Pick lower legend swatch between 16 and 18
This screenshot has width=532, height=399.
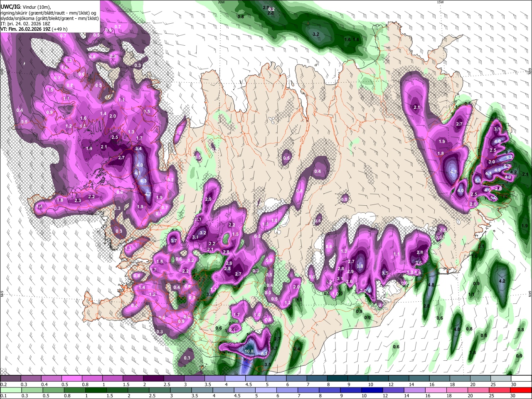(436, 390)
